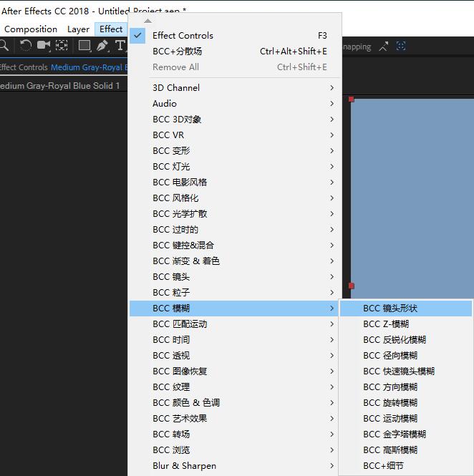This screenshot has width=474, height=476.
Task: Apply the BCC 径向模糊 effect
Action: pos(406,356)
